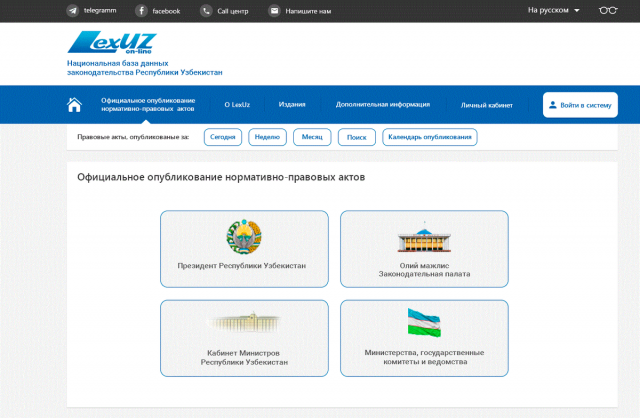The height and width of the screenshot is (418, 640).
Task: Open Календарь опубликования
Action: click(x=430, y=137)
